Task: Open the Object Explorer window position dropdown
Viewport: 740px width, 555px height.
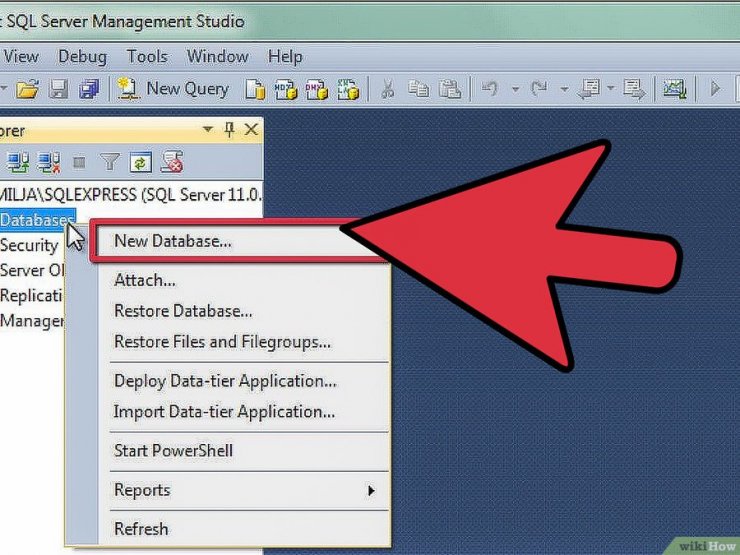Action: 207,129
